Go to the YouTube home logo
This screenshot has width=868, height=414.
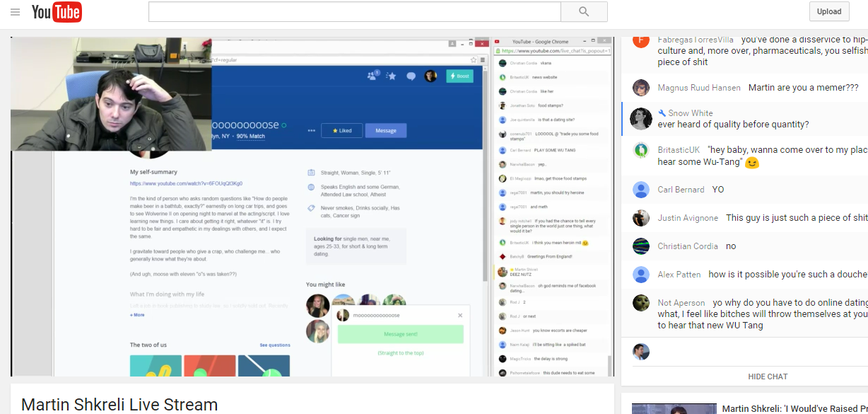(57, 12)
